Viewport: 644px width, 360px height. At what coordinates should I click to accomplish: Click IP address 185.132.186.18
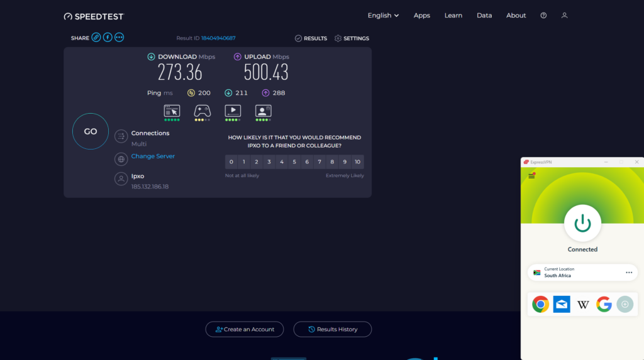click(150, 187)
